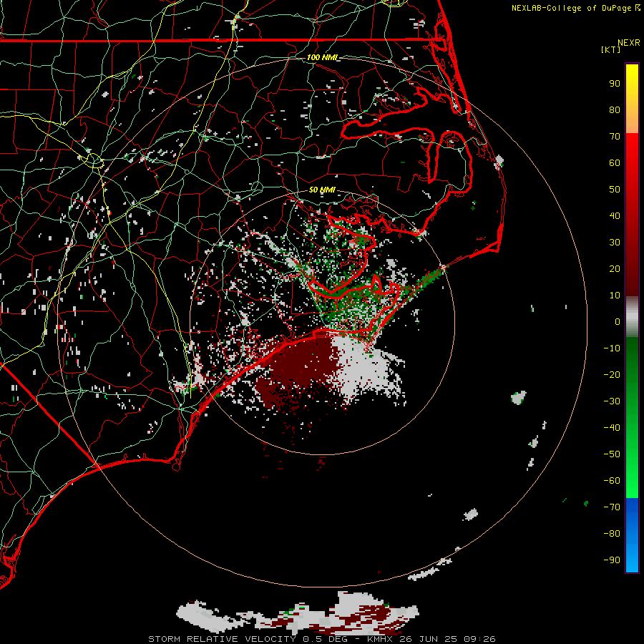Click the 10 value on the velocity scale
Viewport: 644px width, 644px height.
pos(615,296)
